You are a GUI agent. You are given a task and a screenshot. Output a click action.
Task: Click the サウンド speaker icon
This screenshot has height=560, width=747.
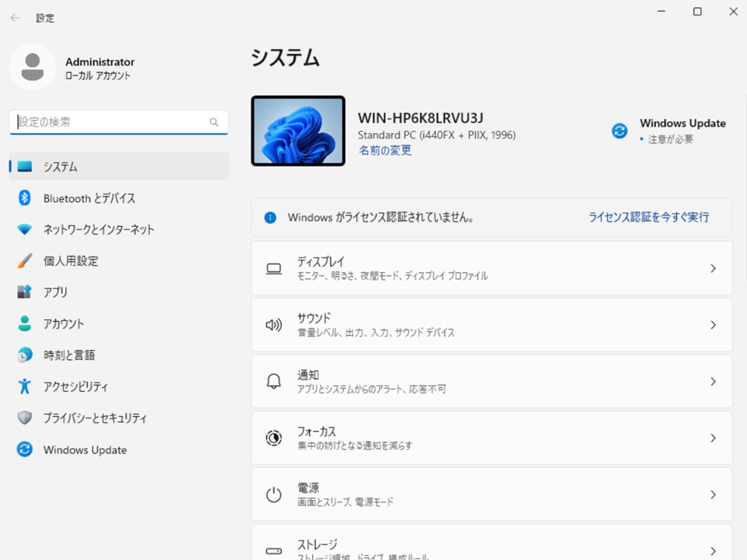(x=273, y=325)
